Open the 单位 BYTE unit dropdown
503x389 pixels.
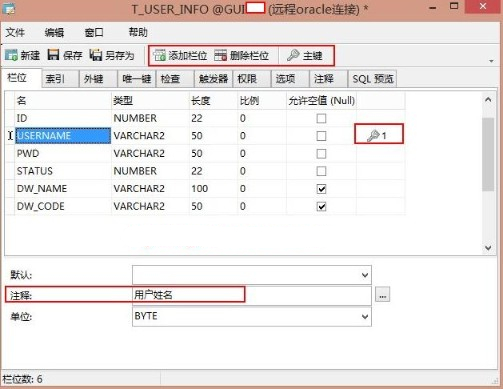tap(365, 316)
